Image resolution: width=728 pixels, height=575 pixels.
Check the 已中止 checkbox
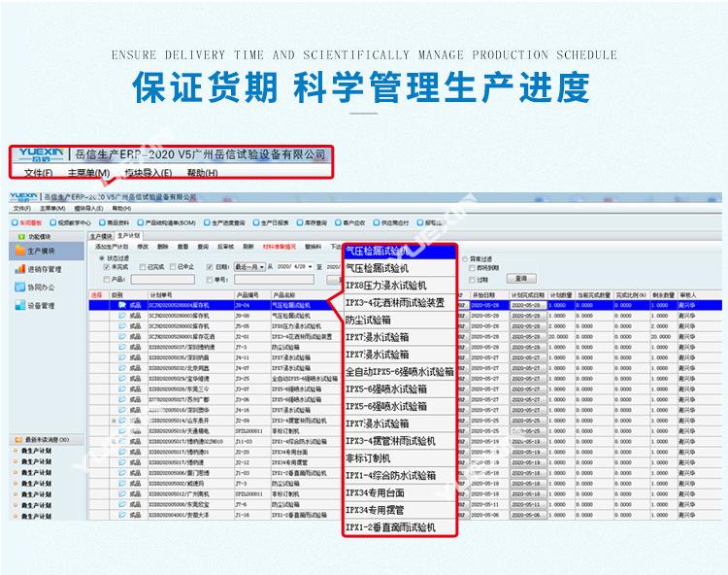pyautogui.click(x=173, y=267)
